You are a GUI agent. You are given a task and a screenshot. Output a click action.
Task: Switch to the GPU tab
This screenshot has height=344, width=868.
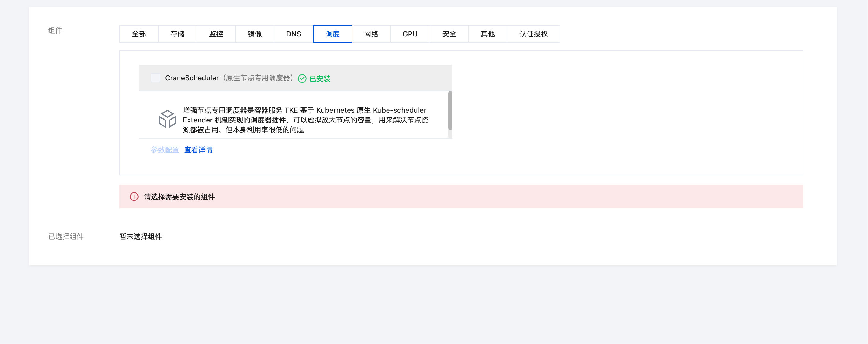410,34
